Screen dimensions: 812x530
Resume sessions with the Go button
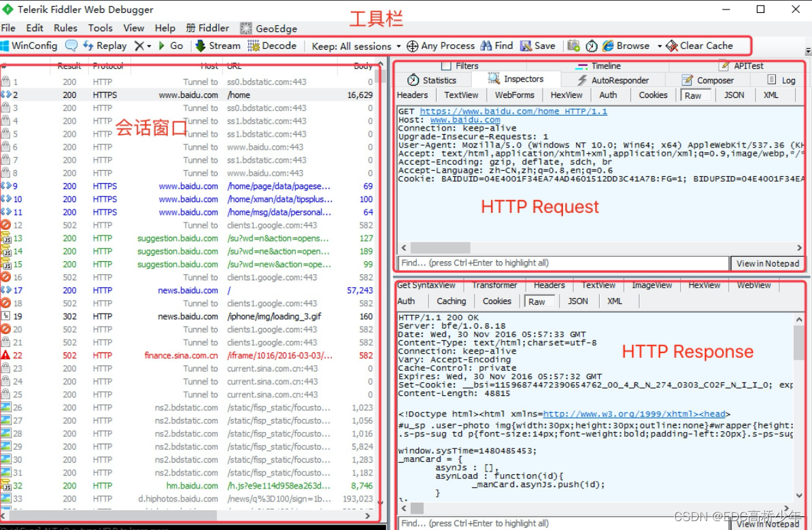[171, 46]
